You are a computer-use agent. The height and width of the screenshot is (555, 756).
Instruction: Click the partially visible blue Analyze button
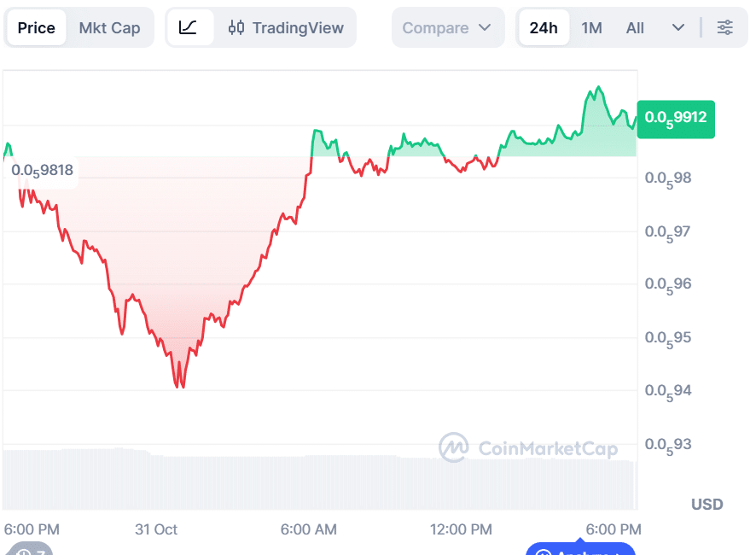coord(580,549)
